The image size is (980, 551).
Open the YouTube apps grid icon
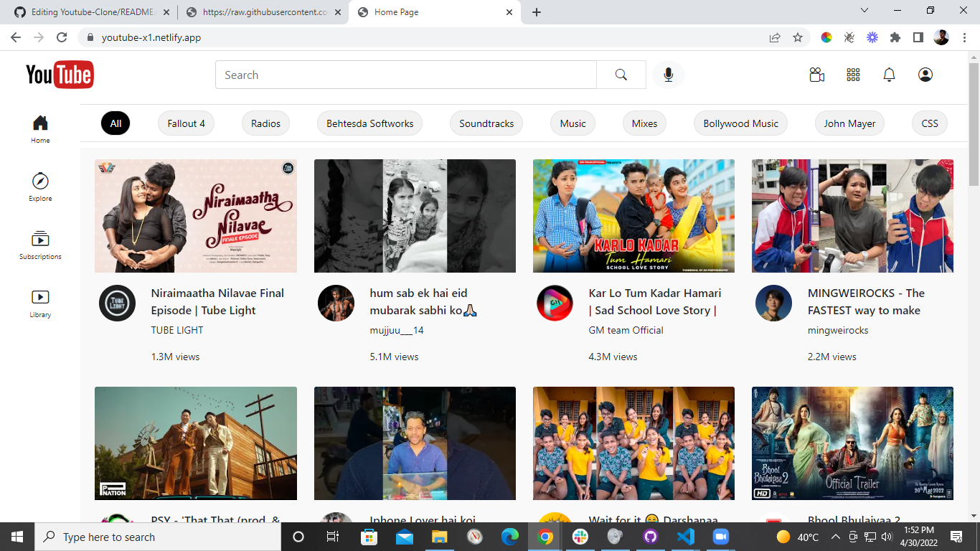pos(853,74)
